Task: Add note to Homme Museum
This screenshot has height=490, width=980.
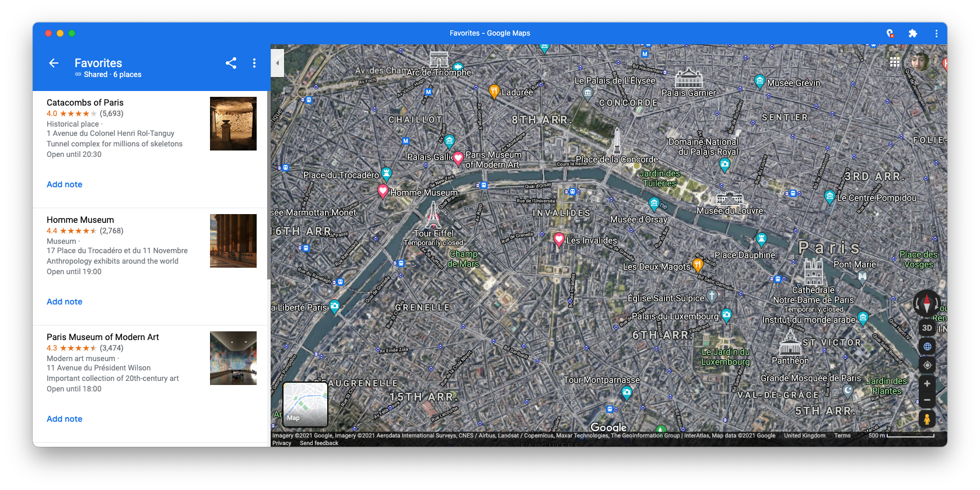Action: pos(64,302)
